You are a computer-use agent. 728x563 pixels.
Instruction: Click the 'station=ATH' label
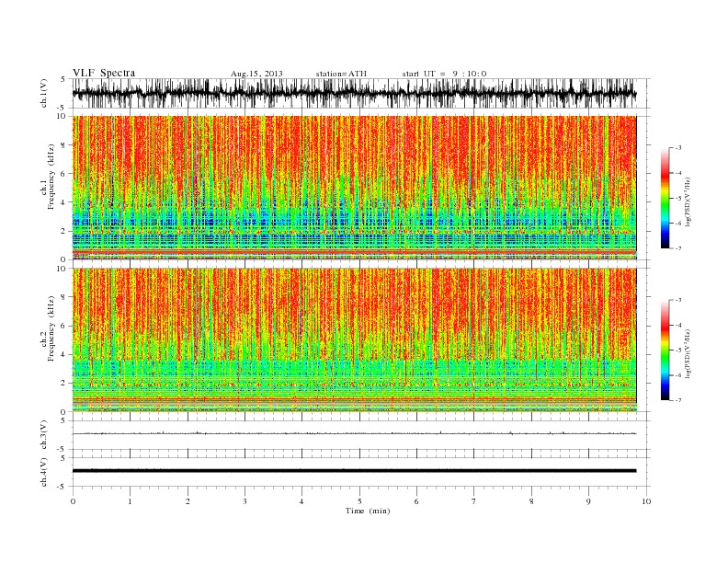[341, 74]
